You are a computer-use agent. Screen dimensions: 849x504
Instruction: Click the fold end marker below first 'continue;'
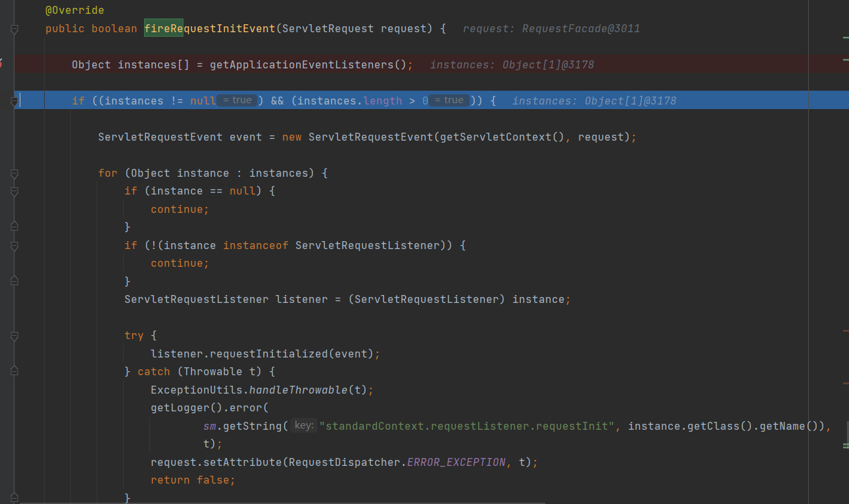(14, 227)
